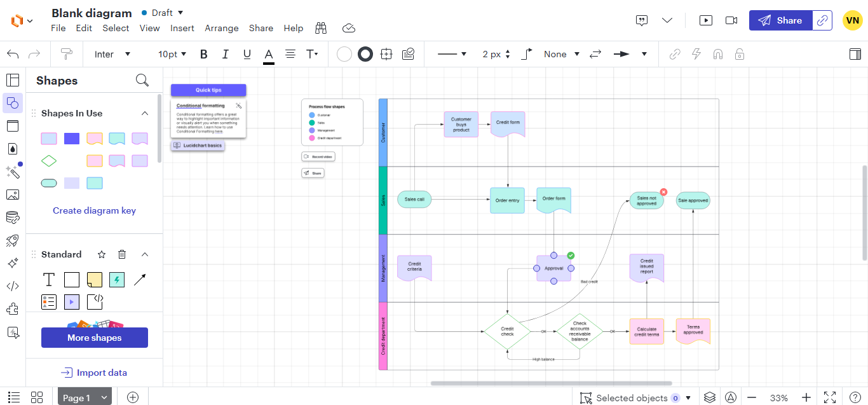Open the line color ring swatch

pyautogui.click(x=365, y=54)
